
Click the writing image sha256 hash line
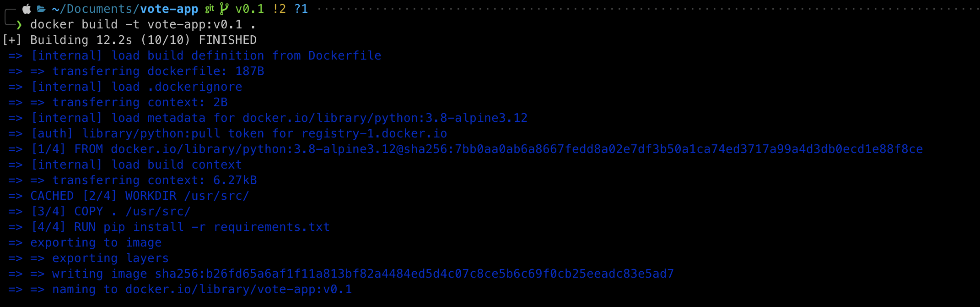[341, 274]
